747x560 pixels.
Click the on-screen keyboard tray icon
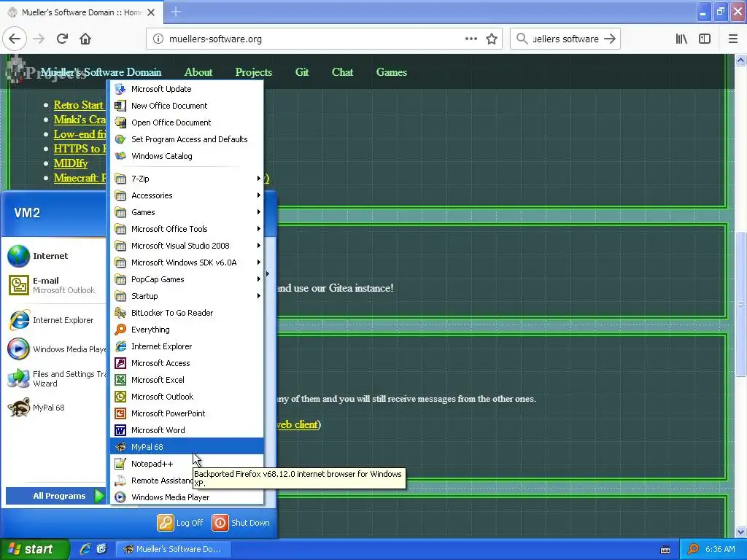(665, 550)
